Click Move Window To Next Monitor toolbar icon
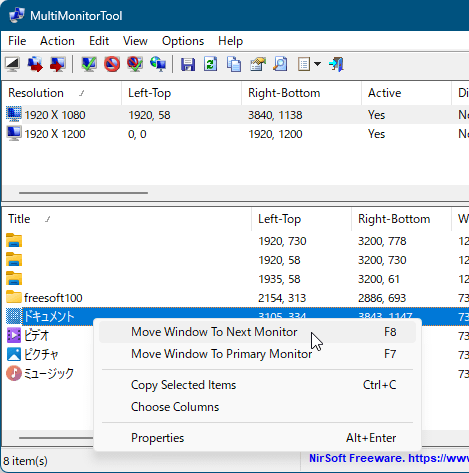Screen dimensions: 469x473 (x=35, y=64)
